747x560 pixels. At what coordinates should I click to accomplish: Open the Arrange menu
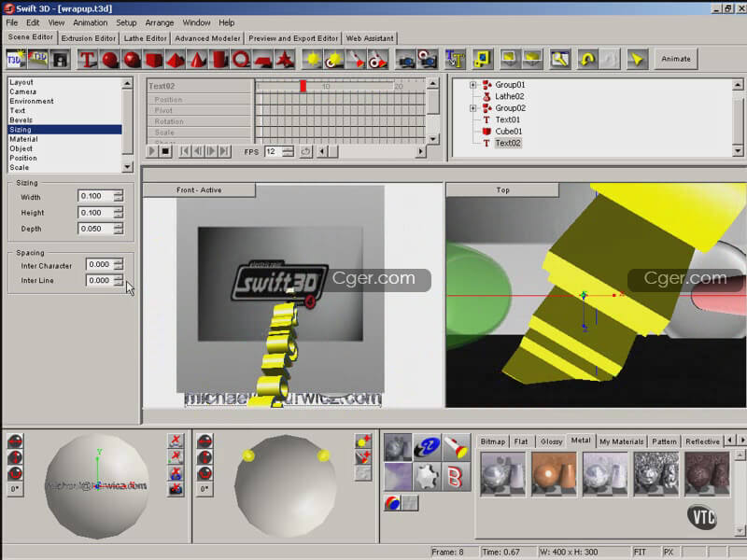click(160, 22)
